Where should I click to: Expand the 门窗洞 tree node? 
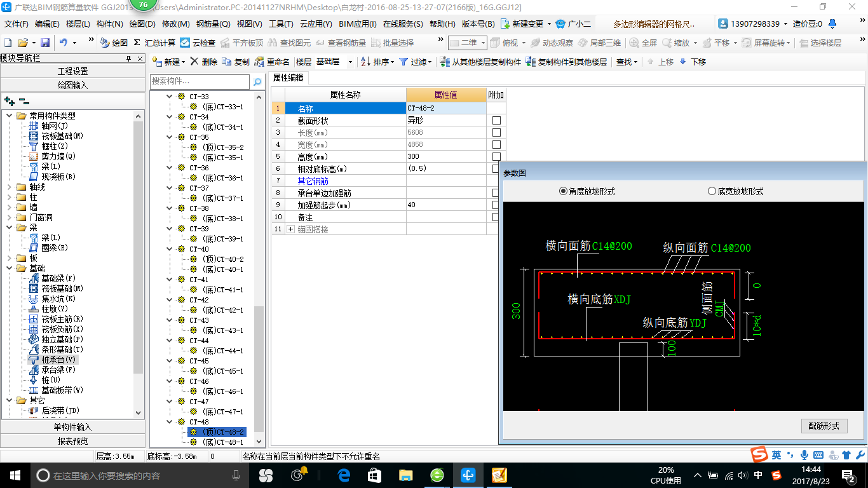pos(10,217)
